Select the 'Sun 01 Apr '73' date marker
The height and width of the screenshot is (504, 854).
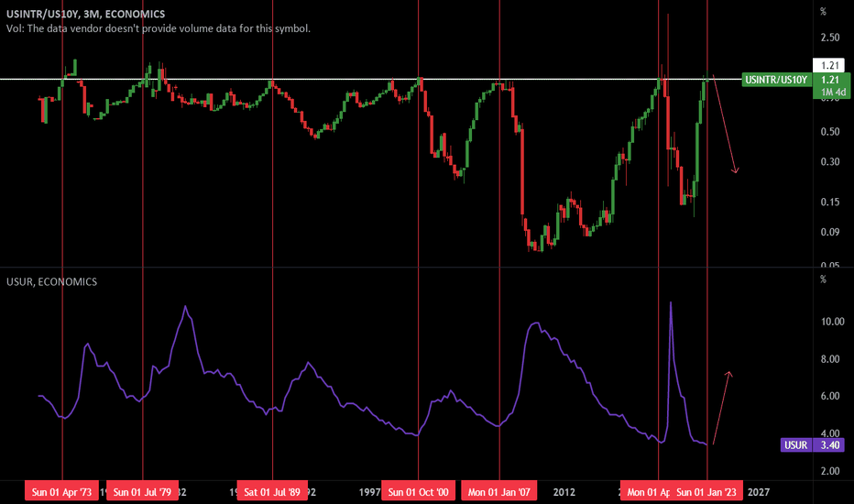pyautogui.click(x=62, y=492)
